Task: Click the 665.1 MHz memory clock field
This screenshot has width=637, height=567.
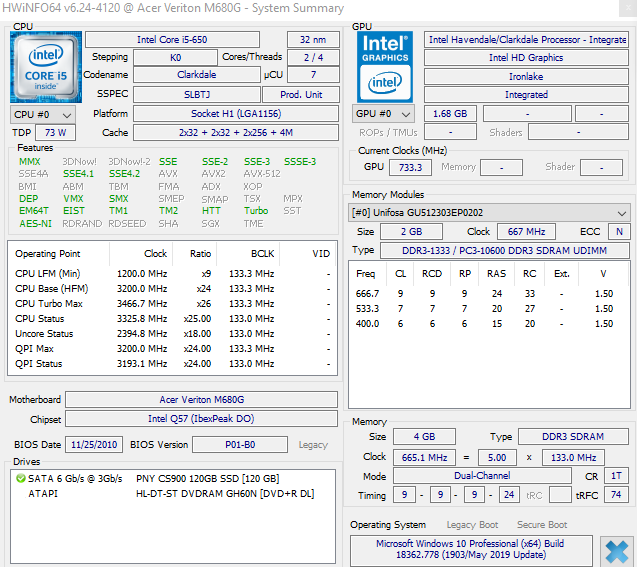Action: pos(425,458)
